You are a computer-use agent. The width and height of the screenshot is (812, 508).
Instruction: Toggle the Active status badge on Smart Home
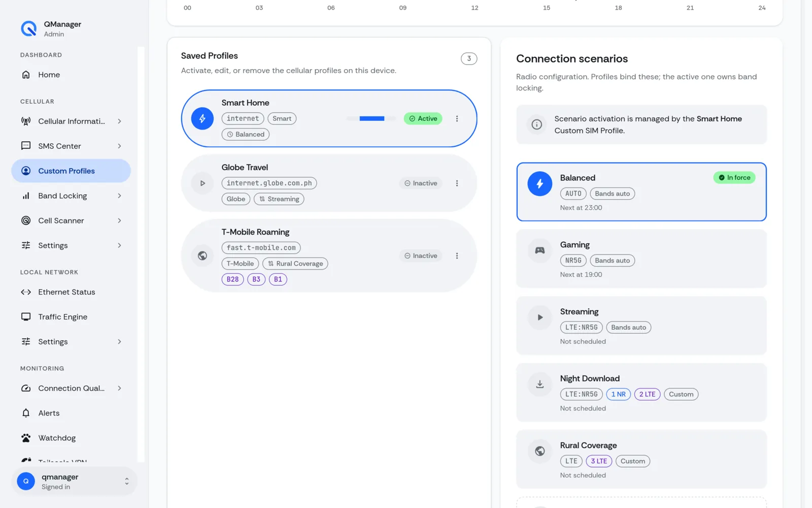(423, 118)
